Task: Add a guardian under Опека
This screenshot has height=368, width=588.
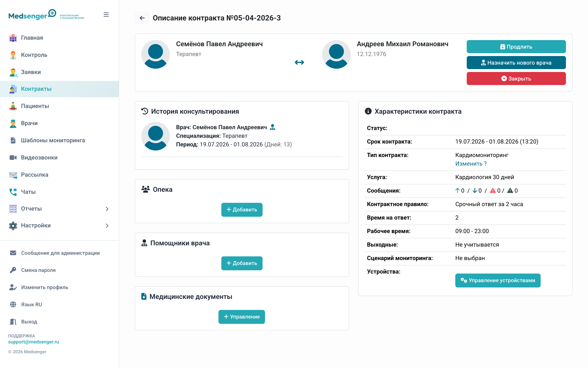Action: tap(242, 210)
